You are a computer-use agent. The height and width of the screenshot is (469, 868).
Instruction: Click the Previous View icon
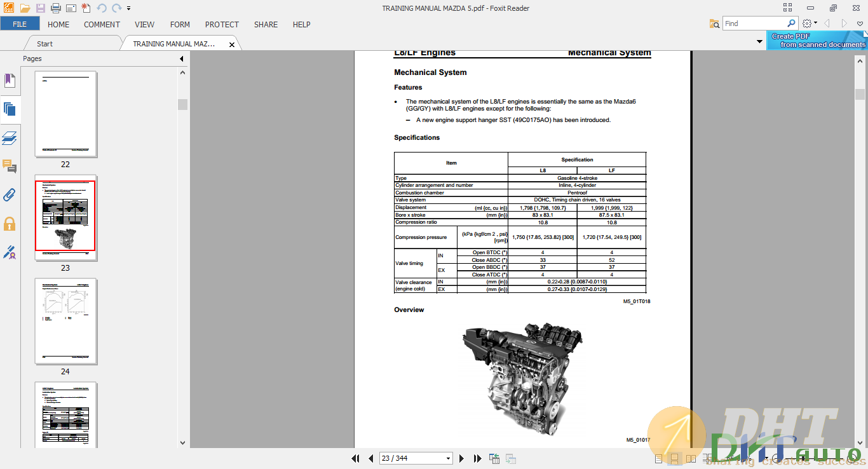494,458
